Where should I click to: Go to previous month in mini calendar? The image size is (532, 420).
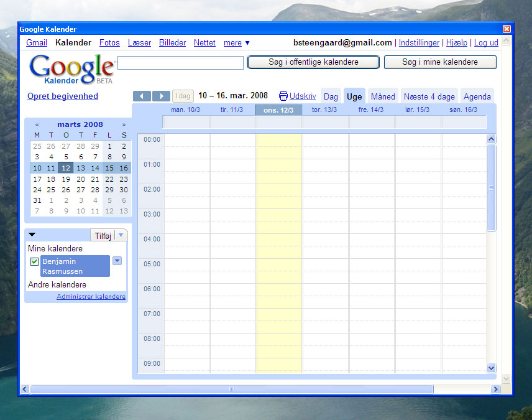pos(37,124)
